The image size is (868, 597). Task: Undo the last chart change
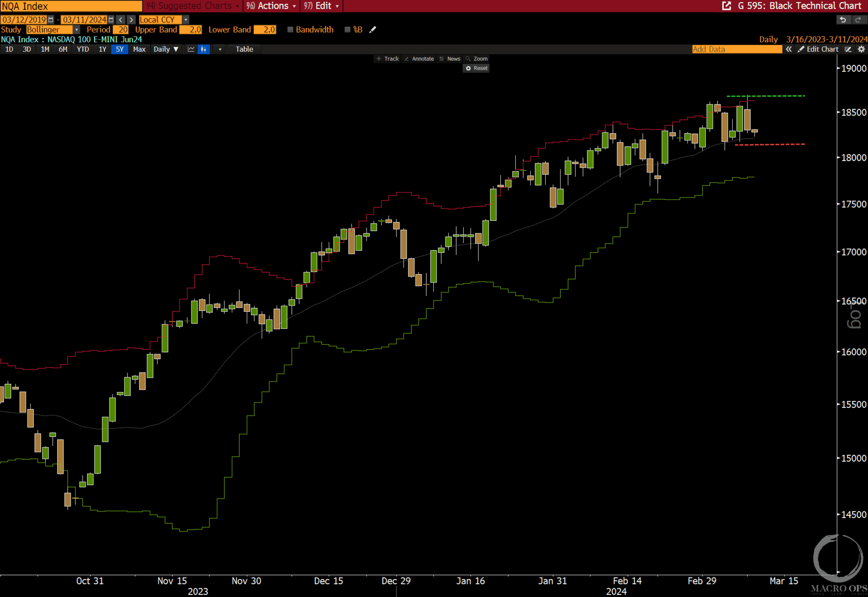coord(843,19)
